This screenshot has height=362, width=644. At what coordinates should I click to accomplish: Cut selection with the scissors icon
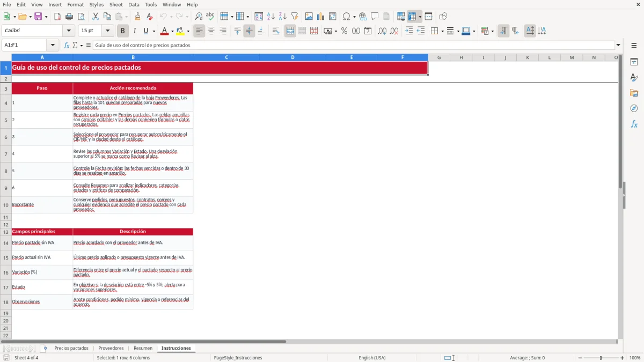pyautogui.click(x=96, y=17)
